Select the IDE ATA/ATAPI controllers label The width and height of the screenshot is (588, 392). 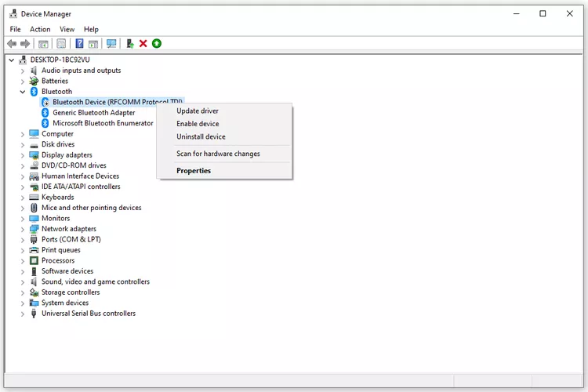[81, 187]
